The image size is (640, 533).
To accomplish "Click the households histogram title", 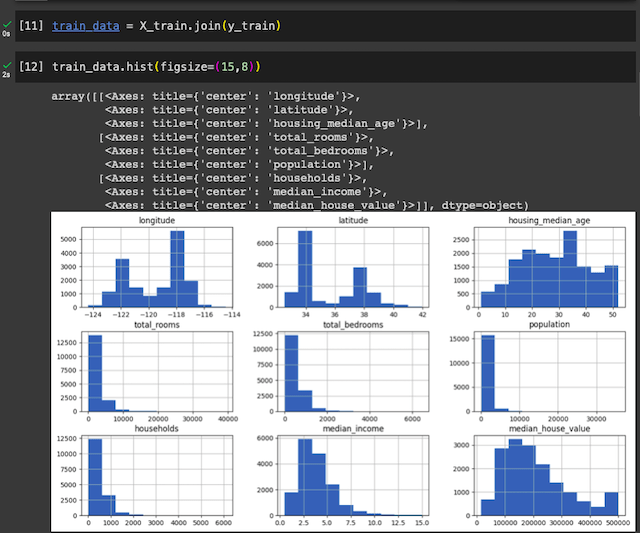I will tap(157, 429).
